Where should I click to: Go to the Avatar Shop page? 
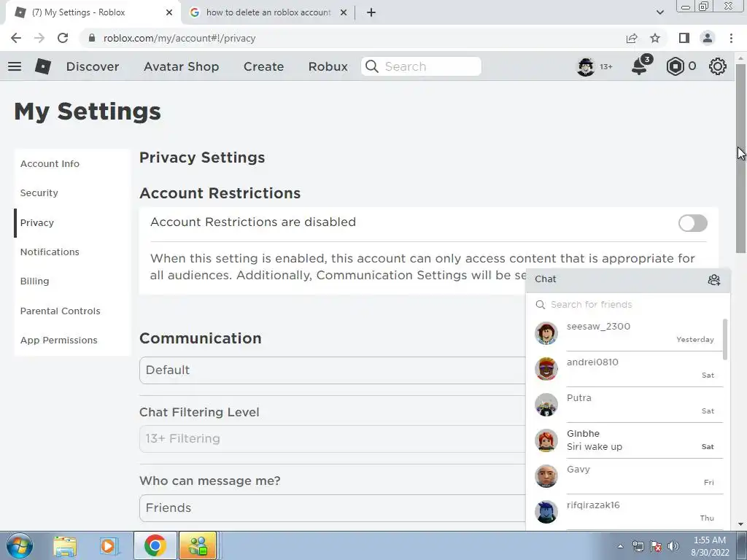pyautogui.click(x=182, y=66)
